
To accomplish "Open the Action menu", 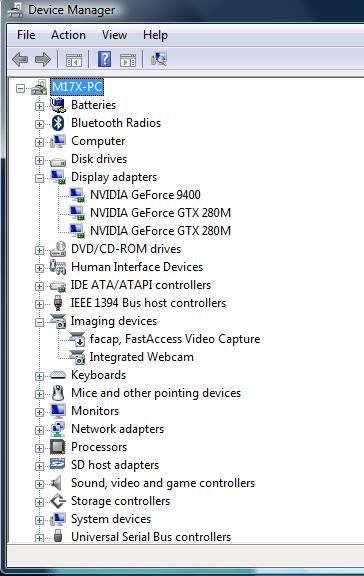I will pos(68,35).
